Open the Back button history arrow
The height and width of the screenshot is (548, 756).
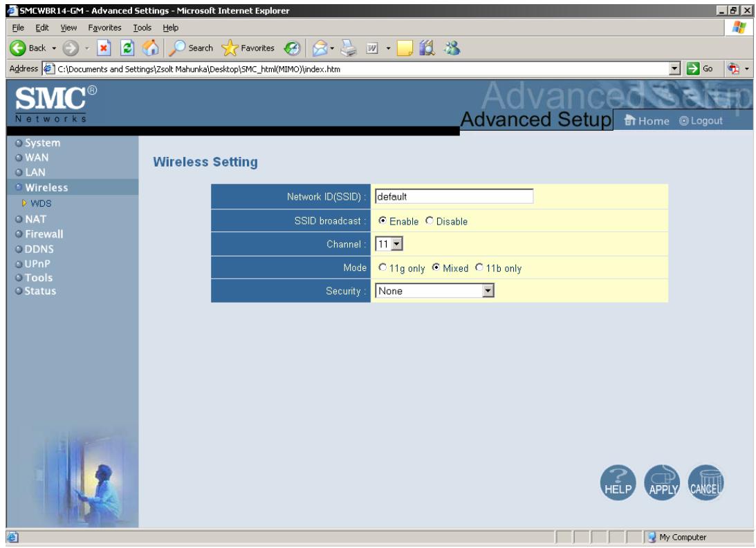coord(54,48)
